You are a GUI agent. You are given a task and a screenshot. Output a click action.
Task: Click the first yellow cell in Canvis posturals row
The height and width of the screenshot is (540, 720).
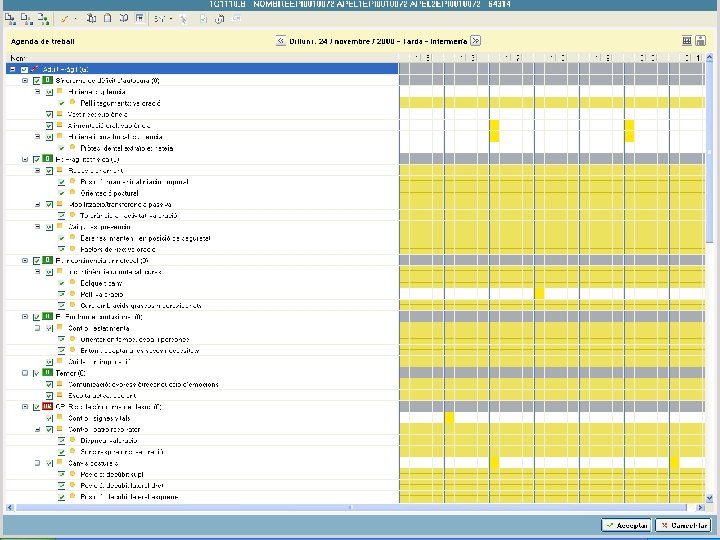(495, 462)
